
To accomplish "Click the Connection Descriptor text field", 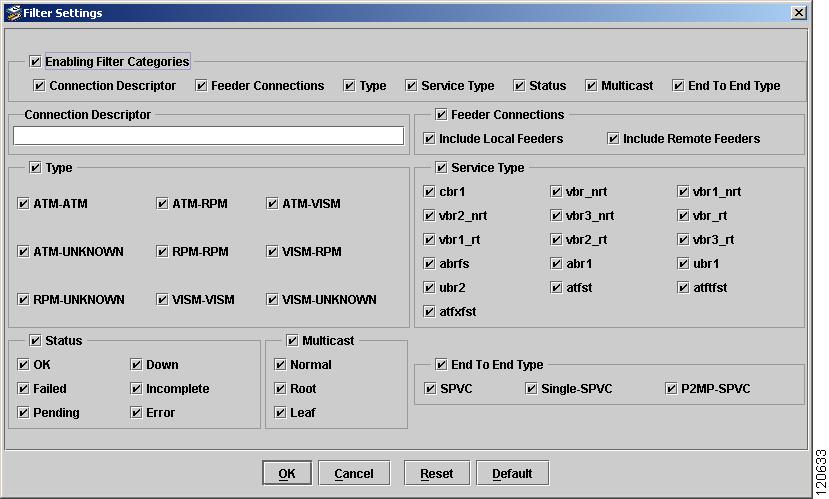I will pos(208,135).
